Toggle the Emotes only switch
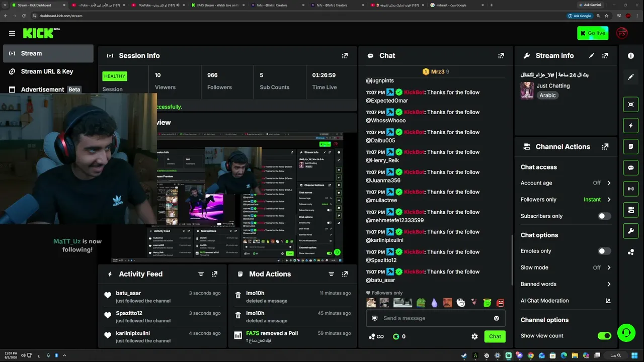This screenshot has width=644, height=362. tap(604, 251)
